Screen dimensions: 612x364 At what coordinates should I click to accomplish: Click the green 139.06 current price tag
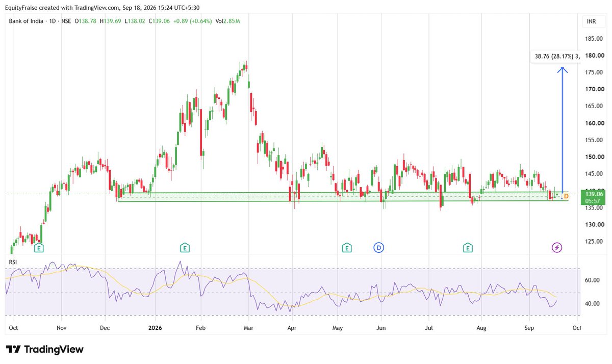pos(594,194)
